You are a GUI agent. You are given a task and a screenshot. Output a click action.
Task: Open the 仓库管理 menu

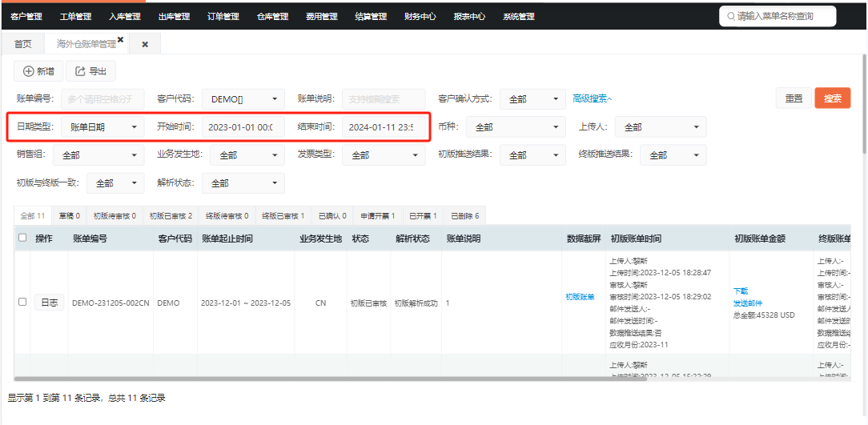[x=272, y=17]
